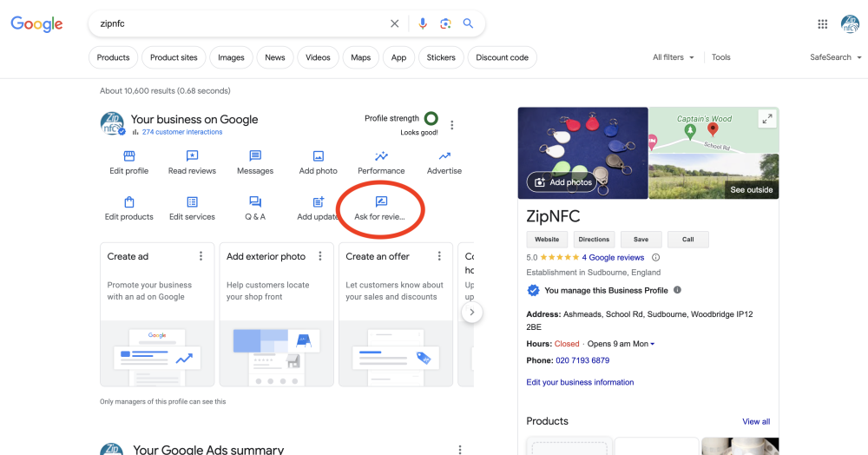This screenshot has width=868, height=455.
Task: Open the SafeSearch dropdown
Action: point(836,57)
